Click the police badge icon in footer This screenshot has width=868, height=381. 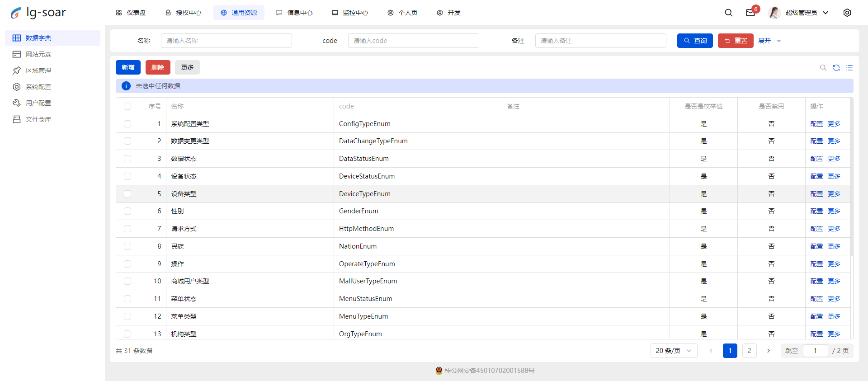click(439, 371)
